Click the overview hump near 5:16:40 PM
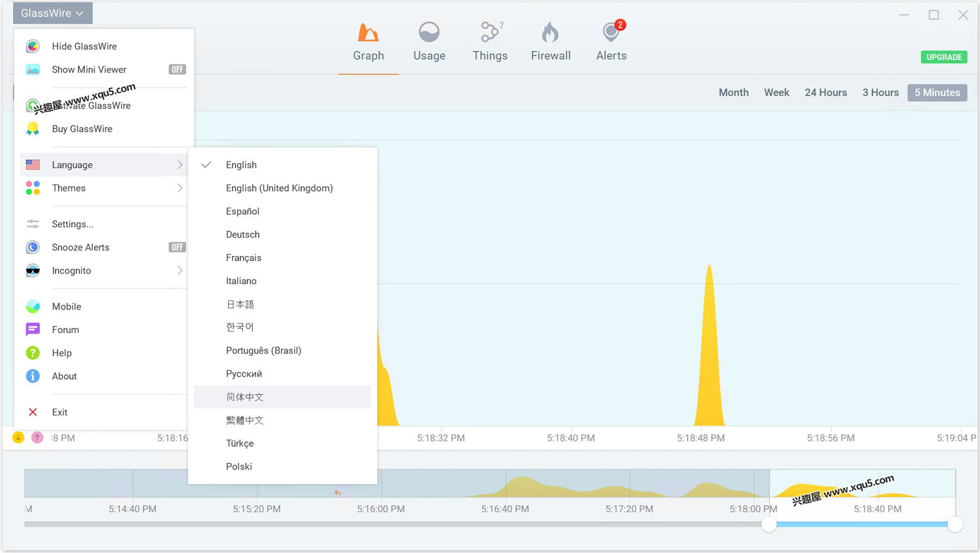 521,486
